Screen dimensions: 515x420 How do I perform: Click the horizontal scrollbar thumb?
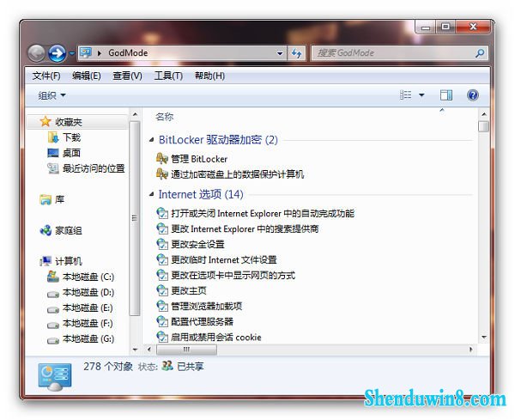(x=186, y=350)
